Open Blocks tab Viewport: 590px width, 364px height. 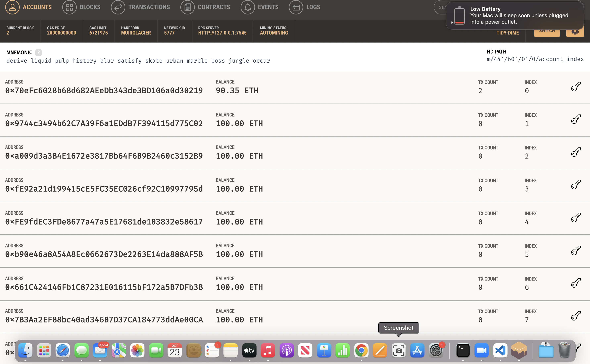click(81, 7)
